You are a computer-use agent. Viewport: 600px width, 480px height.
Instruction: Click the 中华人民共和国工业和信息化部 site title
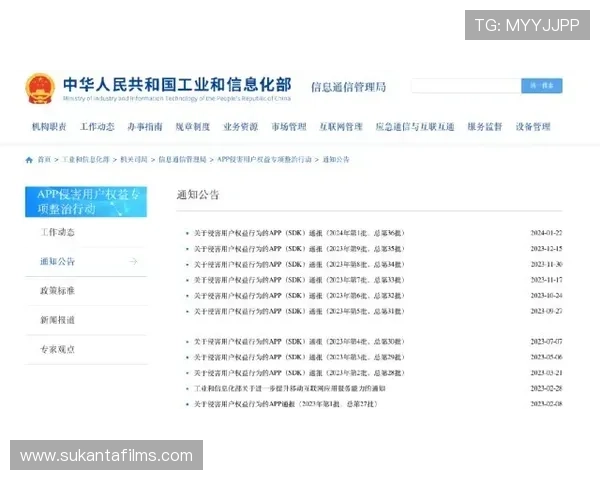point(177,85)
